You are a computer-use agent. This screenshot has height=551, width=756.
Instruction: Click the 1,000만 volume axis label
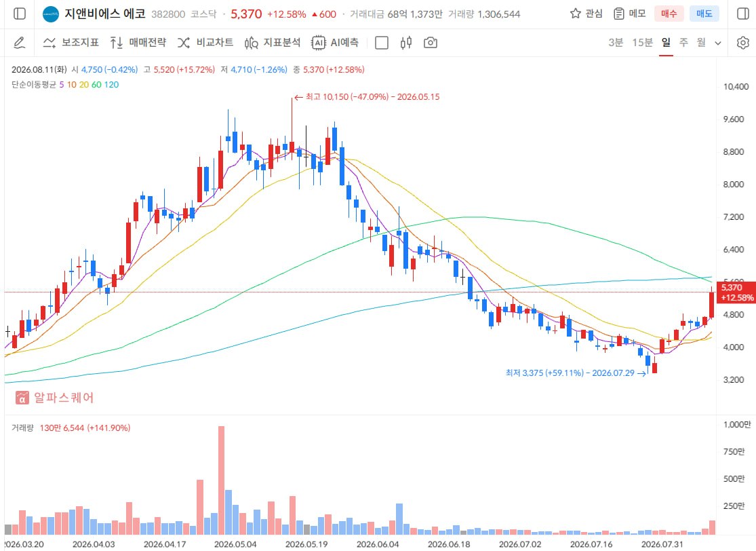[x=737, y=425]
